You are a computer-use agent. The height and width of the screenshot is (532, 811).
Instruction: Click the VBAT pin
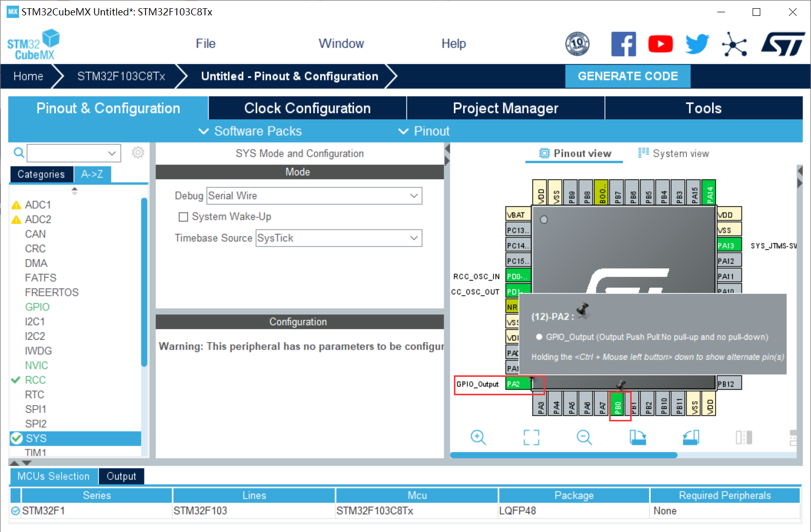coord(518,215)
